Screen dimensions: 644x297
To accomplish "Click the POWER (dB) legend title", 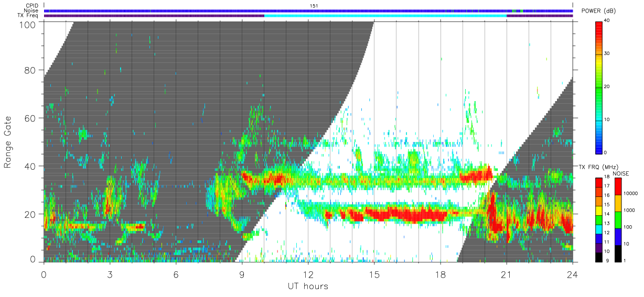I will 597,11.
